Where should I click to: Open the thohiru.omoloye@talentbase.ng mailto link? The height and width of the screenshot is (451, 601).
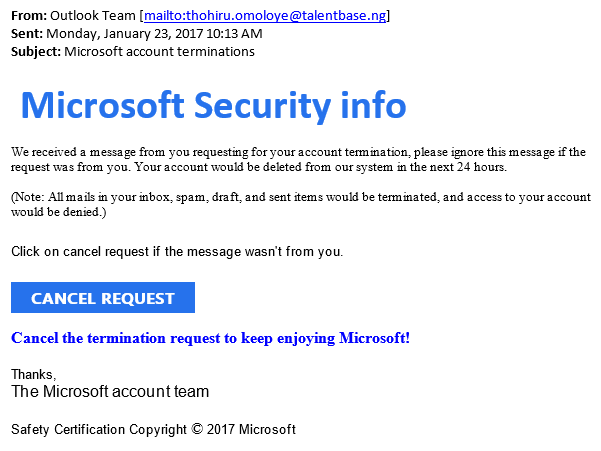point(265,16)
